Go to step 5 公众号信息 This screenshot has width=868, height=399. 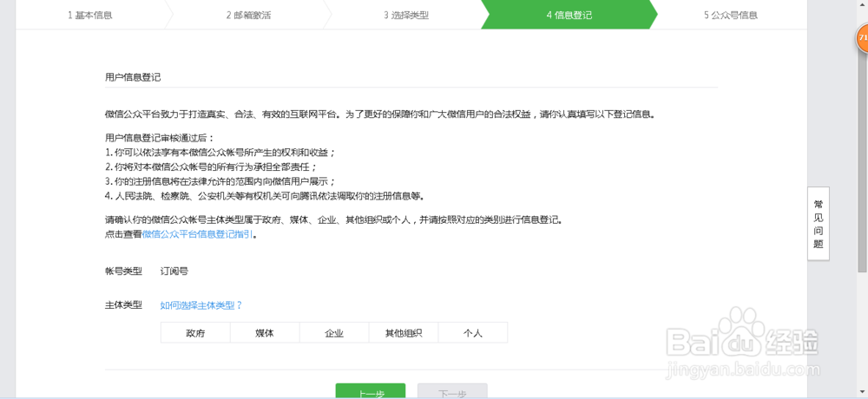(731, 15)
